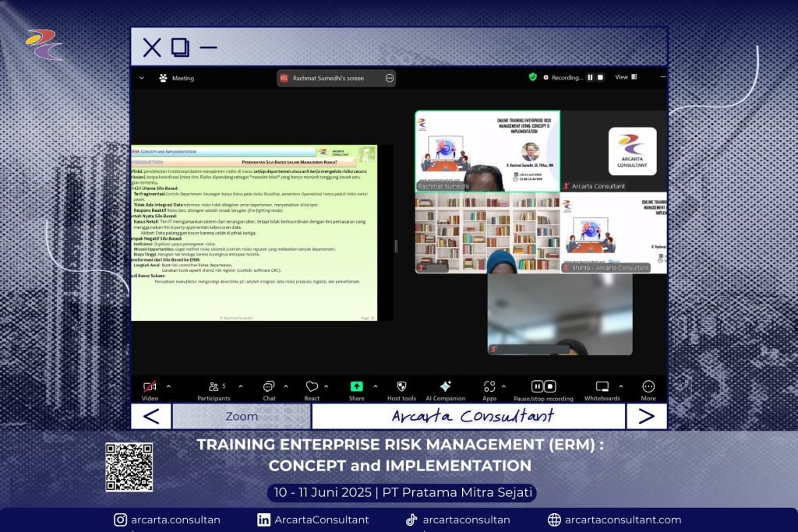This screenshot has height=532, width=798.
Task: Open the Participants panel
Action: click(214, 387)
